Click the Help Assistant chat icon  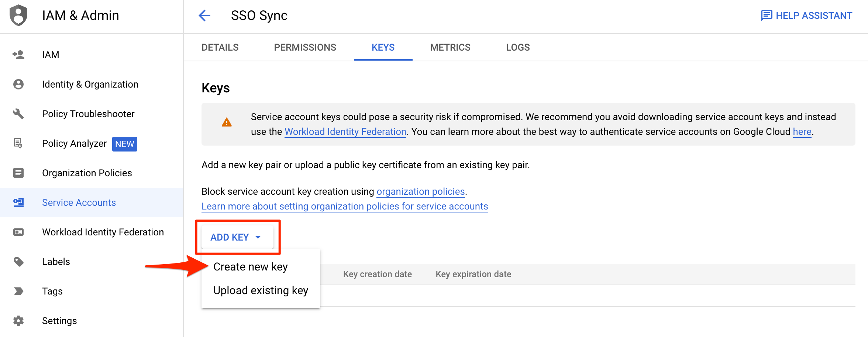tap(767, 16)
